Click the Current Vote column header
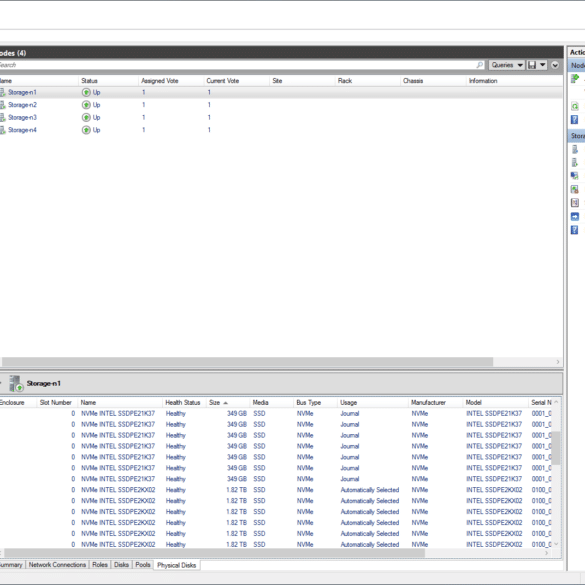This screenshot has width=585, height=585. coord(237,81)
